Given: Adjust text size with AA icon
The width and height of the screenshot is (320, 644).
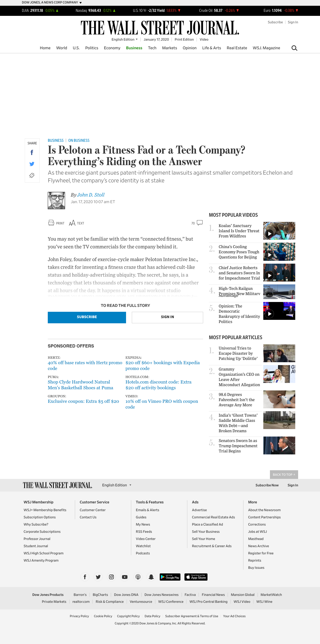Looking at the screenshot, I should 72,223.
